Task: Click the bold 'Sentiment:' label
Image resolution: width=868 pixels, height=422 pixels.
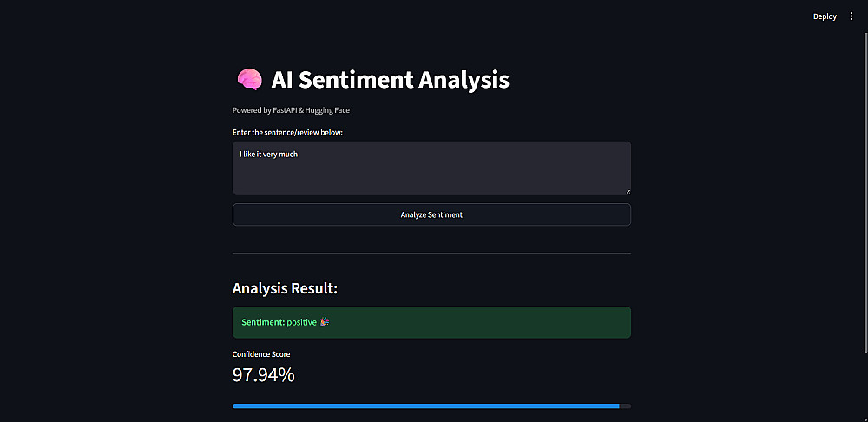Action: (263, 322)
